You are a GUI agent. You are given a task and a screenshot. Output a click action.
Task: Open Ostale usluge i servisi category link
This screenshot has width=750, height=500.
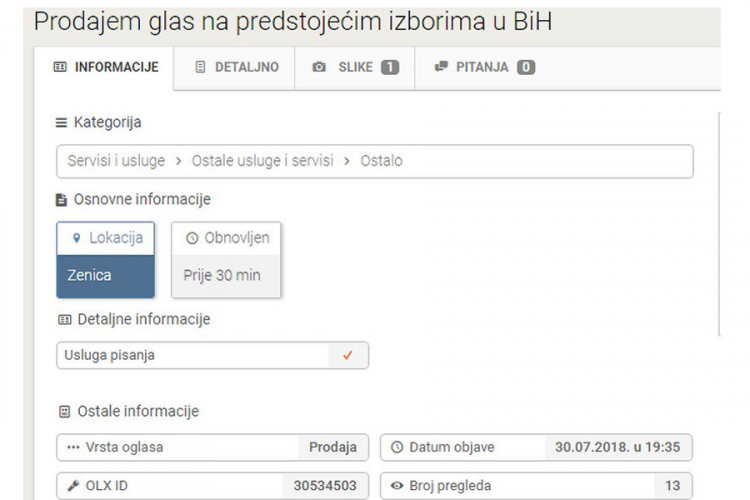point(263,161)
